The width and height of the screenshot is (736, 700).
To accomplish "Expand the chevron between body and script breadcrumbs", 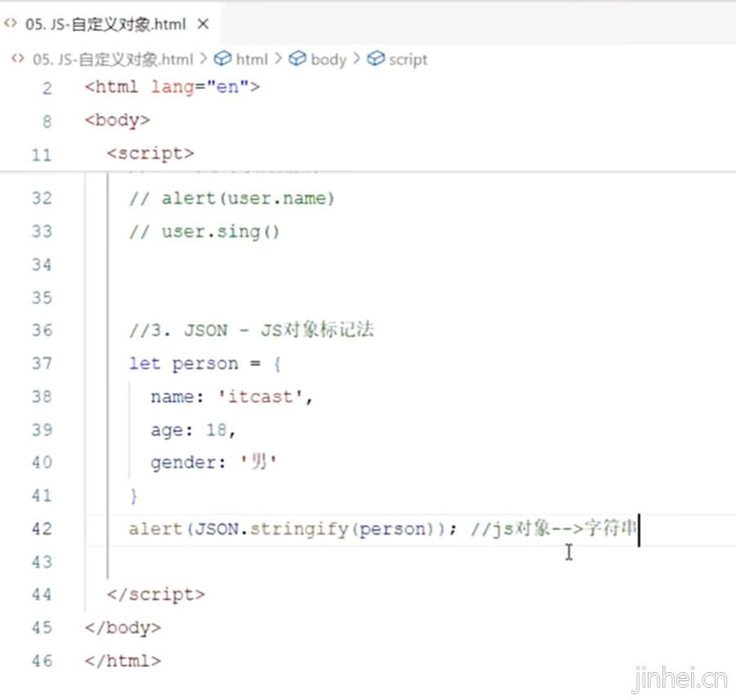I will [357, 59].
